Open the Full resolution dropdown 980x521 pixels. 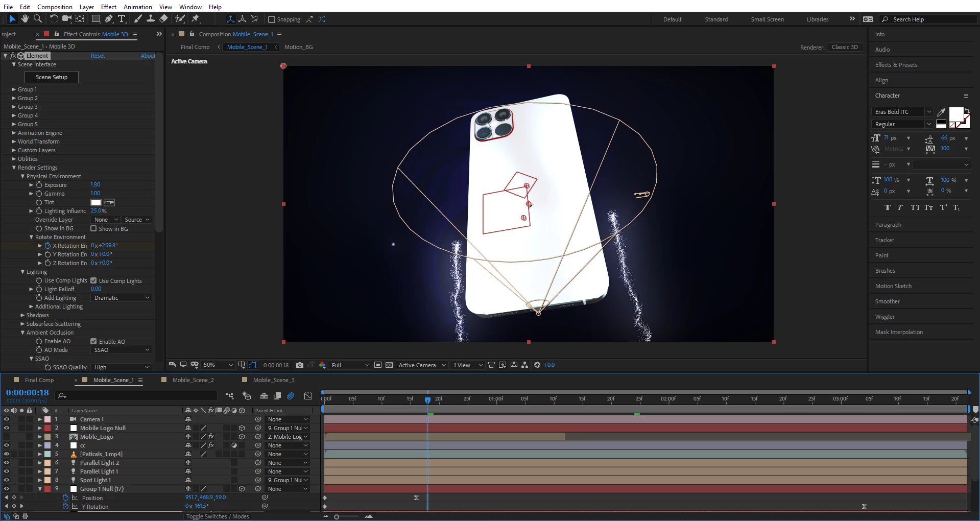tap(350, 365)
